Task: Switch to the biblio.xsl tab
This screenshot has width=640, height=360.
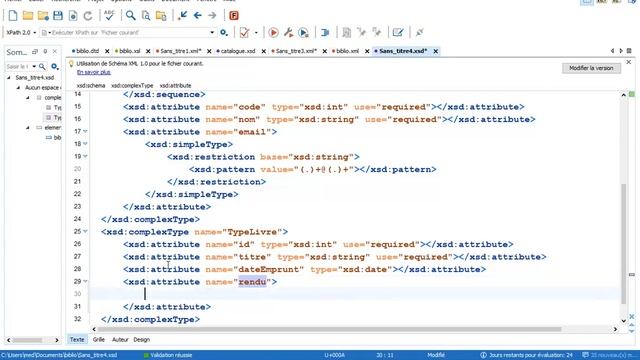Action: 128,51
